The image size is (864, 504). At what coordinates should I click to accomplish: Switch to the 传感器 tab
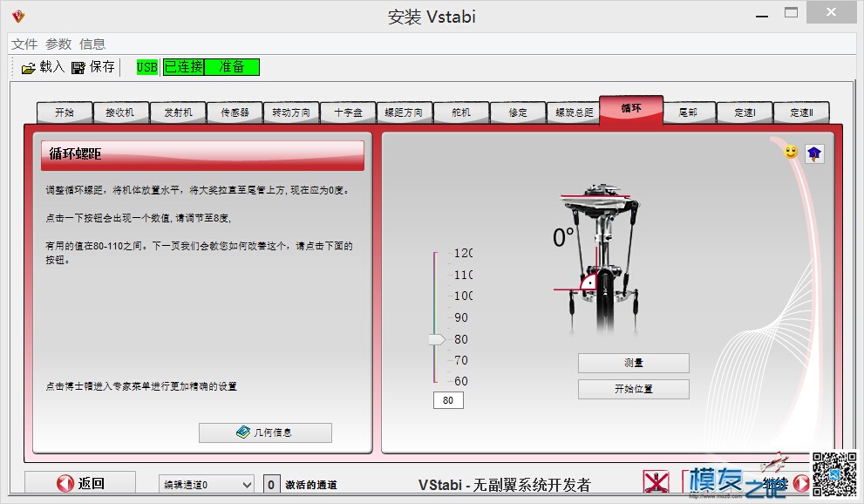tap(235, 112)
